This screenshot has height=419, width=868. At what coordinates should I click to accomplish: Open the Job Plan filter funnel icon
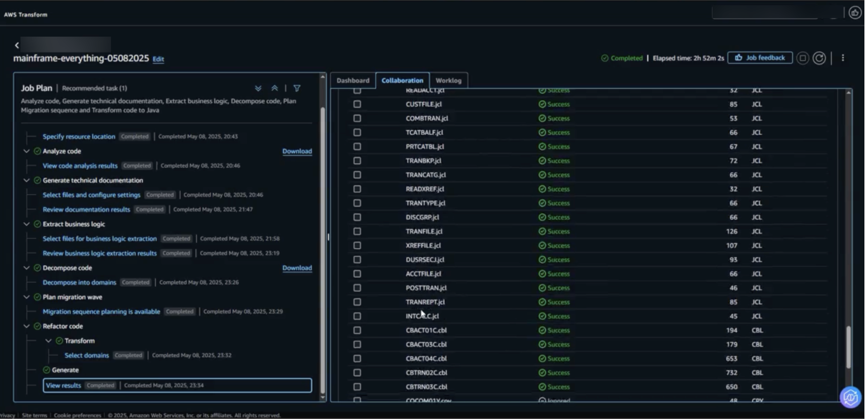297,88
